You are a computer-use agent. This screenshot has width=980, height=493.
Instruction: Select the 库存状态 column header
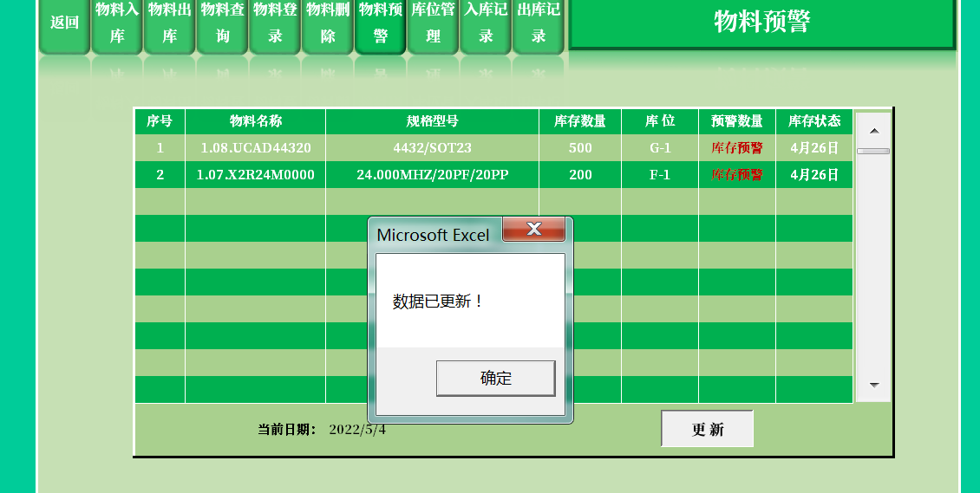[814, 121]
